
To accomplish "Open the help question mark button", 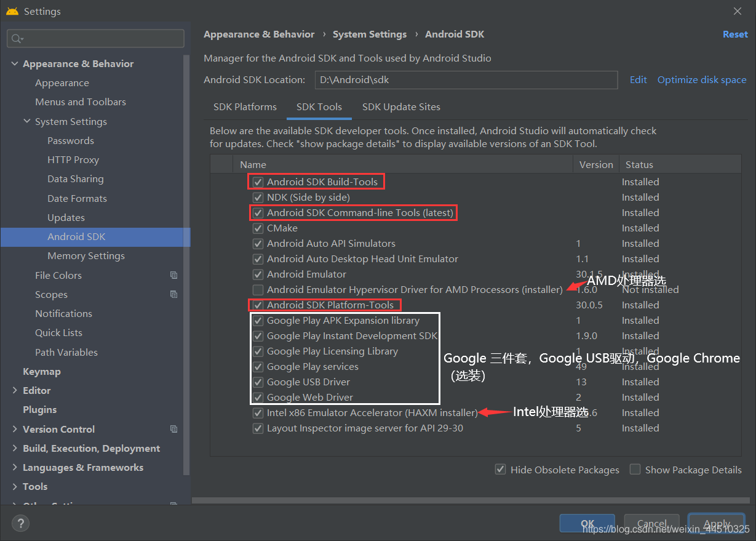I will pyautogui.click(x=20, y=523).
